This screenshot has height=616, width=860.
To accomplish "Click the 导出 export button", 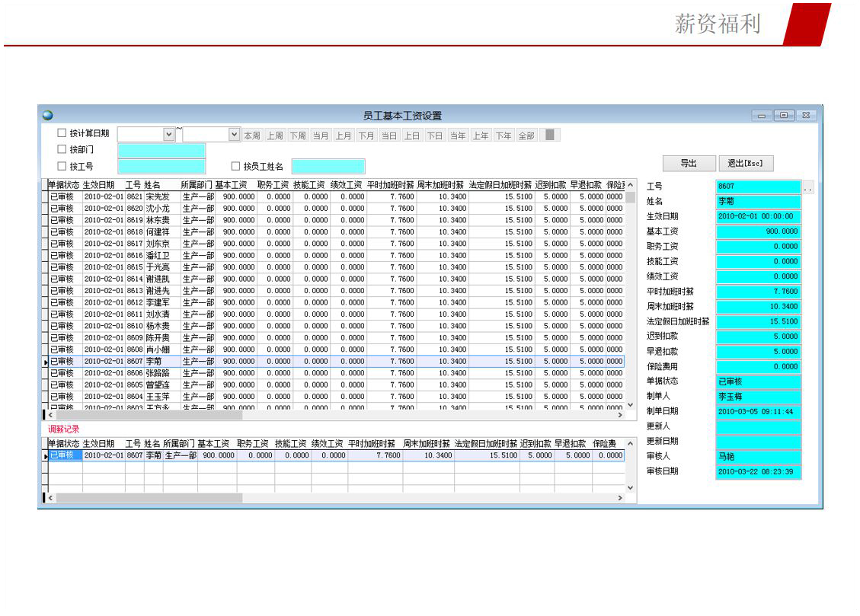I will click(x=688, y=164).
